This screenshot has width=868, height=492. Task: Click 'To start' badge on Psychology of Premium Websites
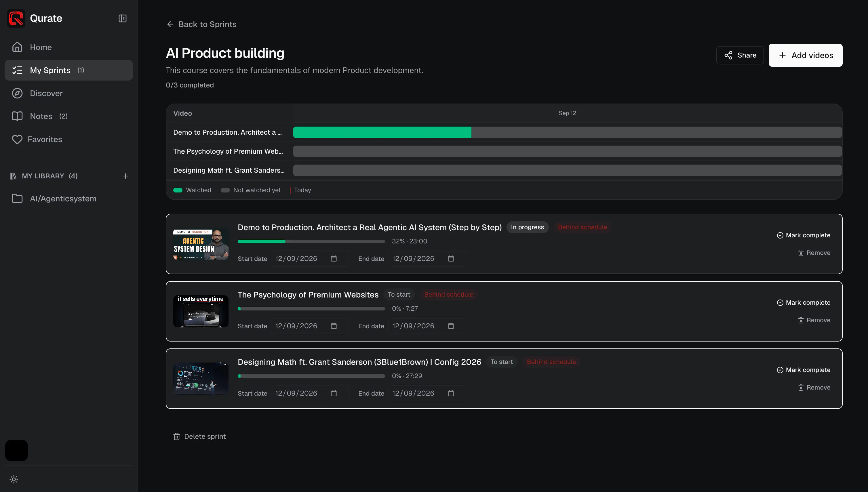[x=399, y=294]
